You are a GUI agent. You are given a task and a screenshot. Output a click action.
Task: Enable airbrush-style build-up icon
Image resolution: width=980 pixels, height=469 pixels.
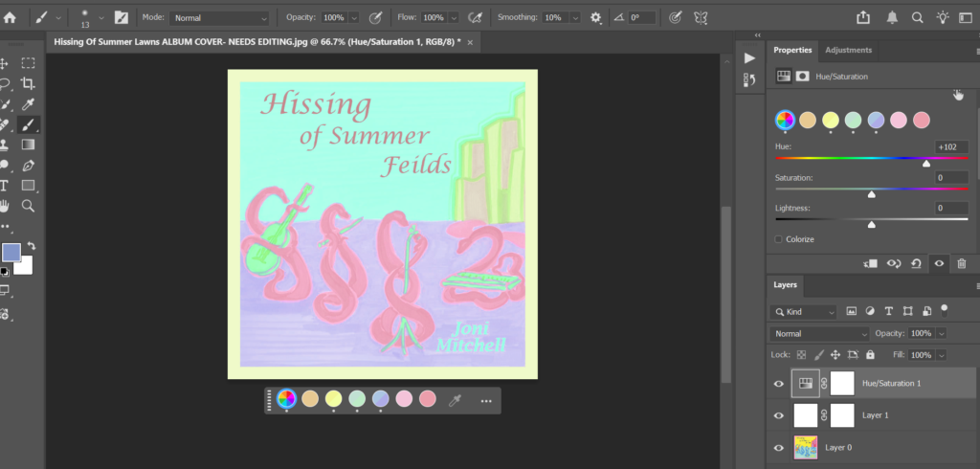(475, 17)
